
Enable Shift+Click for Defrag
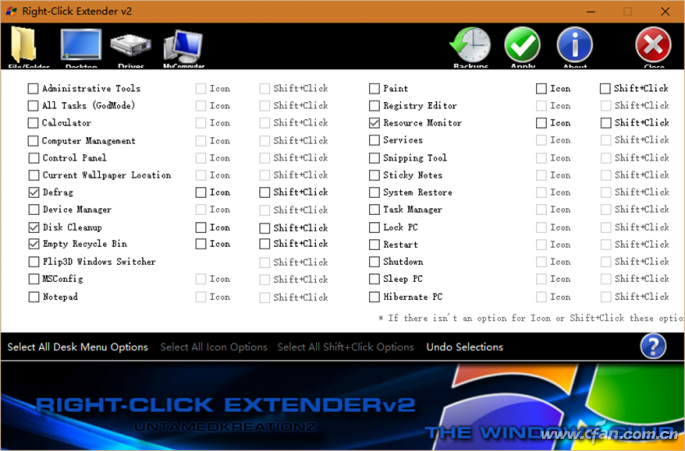264,192
